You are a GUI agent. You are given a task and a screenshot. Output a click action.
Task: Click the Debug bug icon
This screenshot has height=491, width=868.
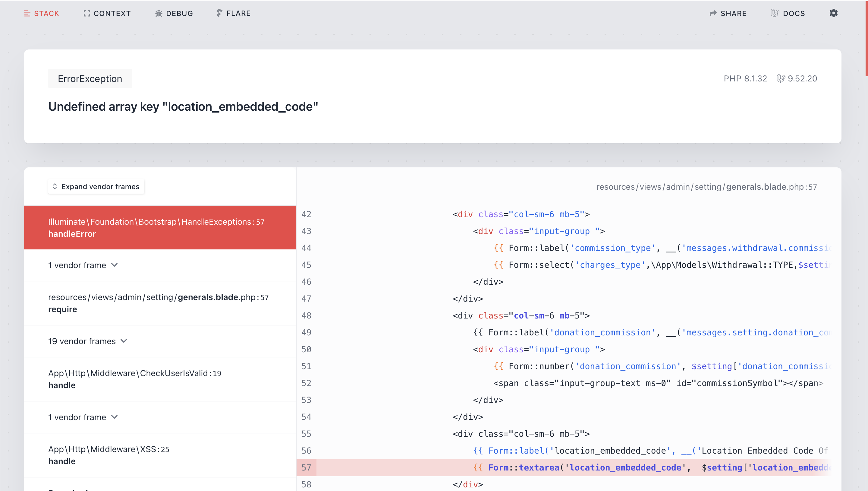pyautogui.click(x=159, y=14)
